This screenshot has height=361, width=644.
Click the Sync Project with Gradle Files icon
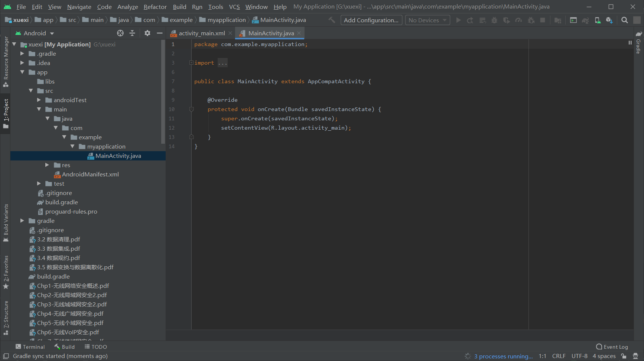tap(585, 20)
